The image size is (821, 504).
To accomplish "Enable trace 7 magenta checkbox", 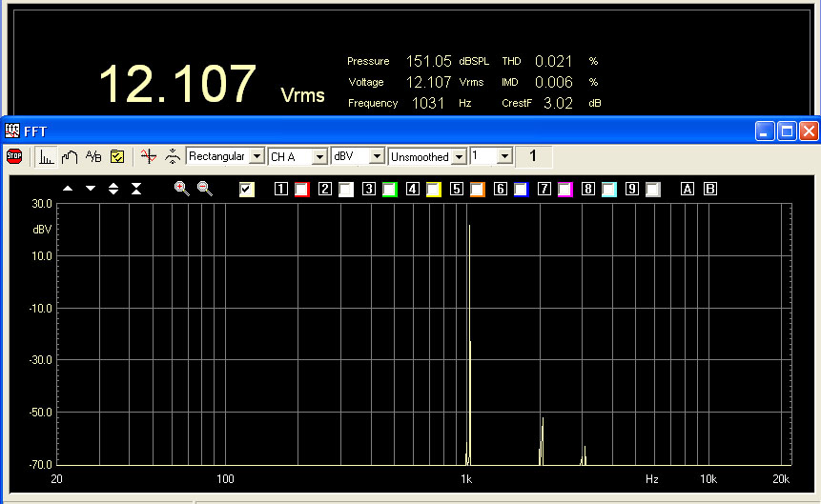I will (x=564, y=190).
